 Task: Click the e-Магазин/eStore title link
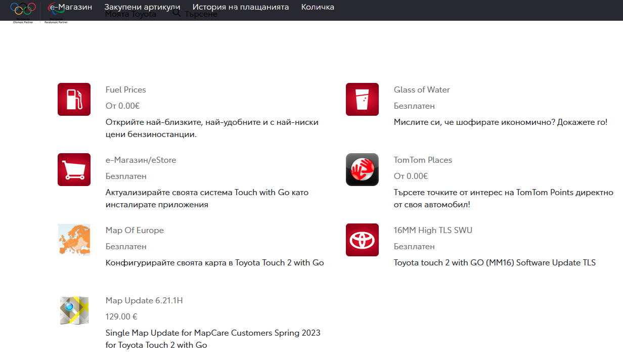(141, 160)
